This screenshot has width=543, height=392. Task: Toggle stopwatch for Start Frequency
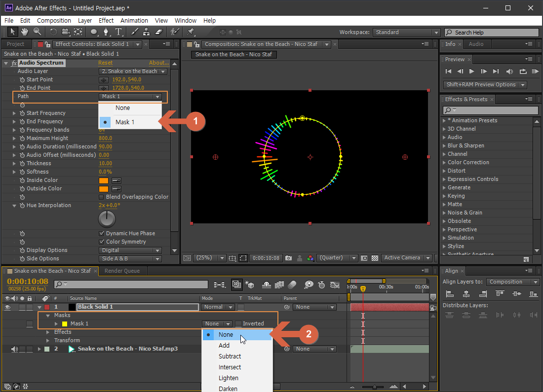coord(22,113)
